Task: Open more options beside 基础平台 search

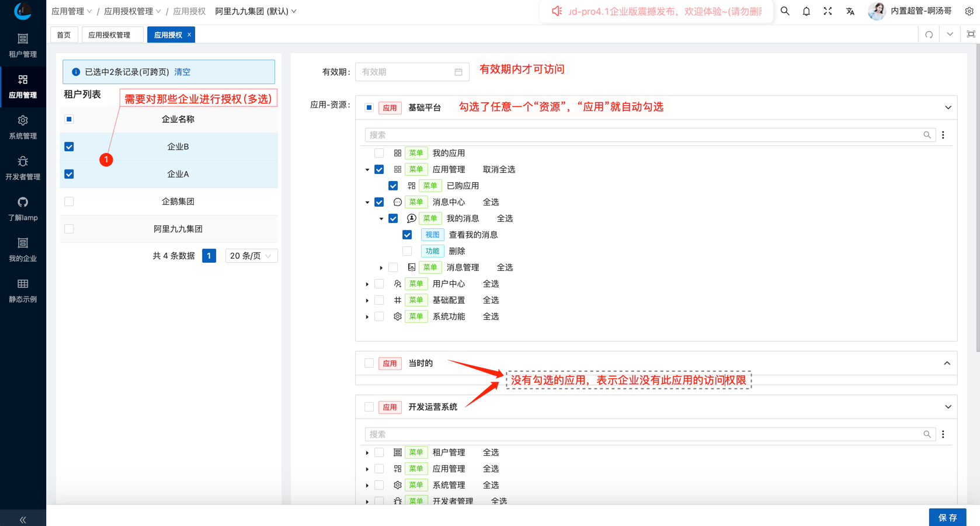Action: (943, 135)
